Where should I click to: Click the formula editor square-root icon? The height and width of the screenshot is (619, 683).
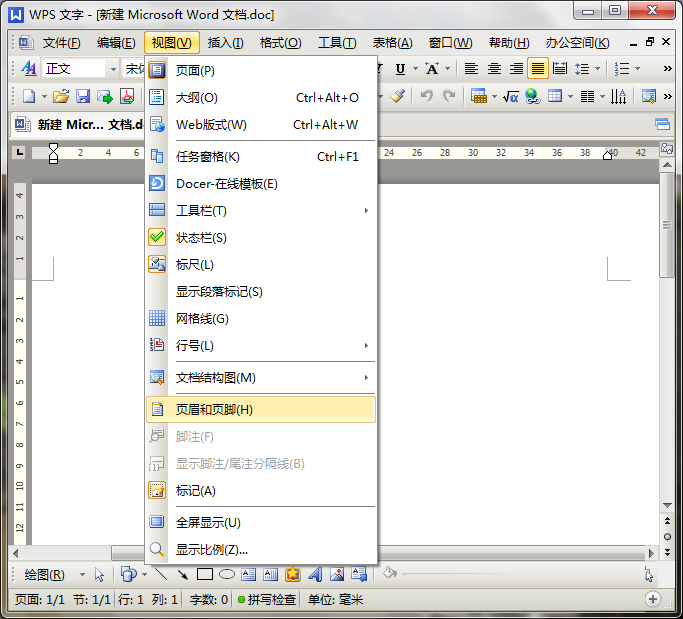[x=510, y=96]
